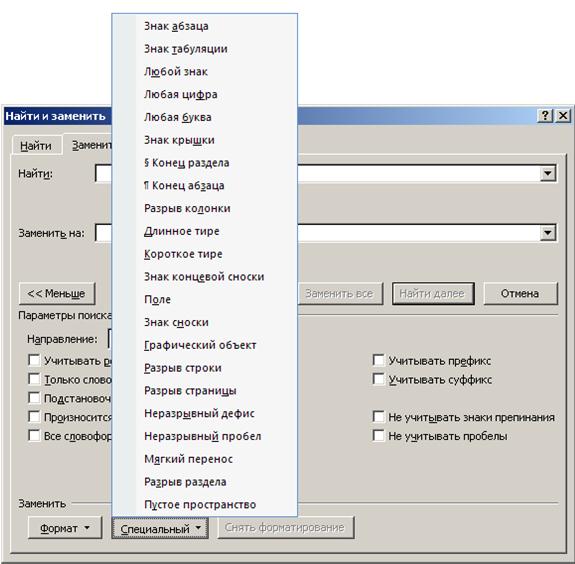The height and width of the screenshot is (564, 575).
Task: Enable the 'Все словоформы' checkbox
Action: click(34, 436)
